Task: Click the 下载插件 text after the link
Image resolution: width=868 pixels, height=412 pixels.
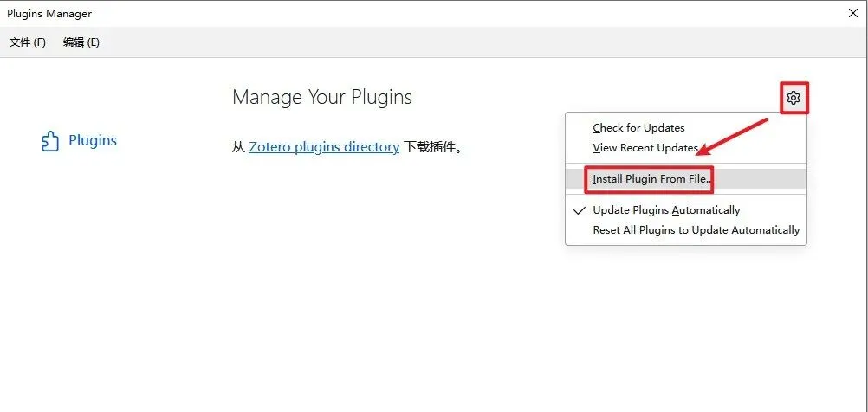Action: (432, 147)
